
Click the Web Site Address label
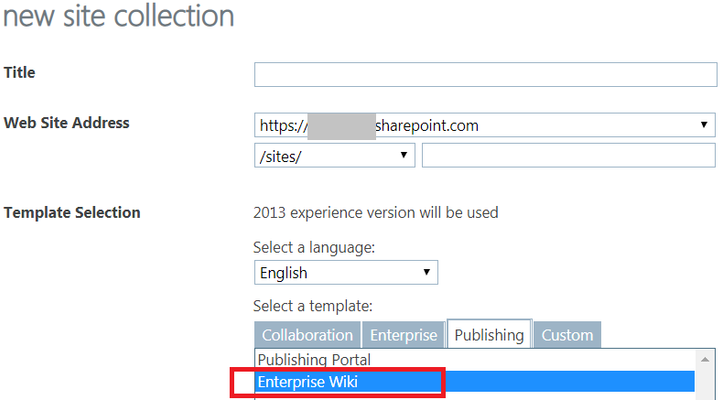[66, 123]
